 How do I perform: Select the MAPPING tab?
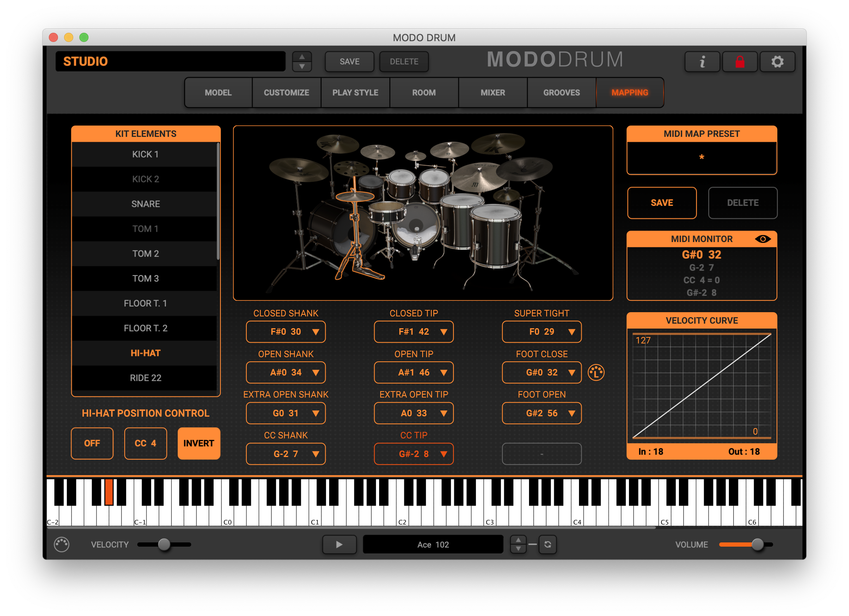tap(630, 93)
